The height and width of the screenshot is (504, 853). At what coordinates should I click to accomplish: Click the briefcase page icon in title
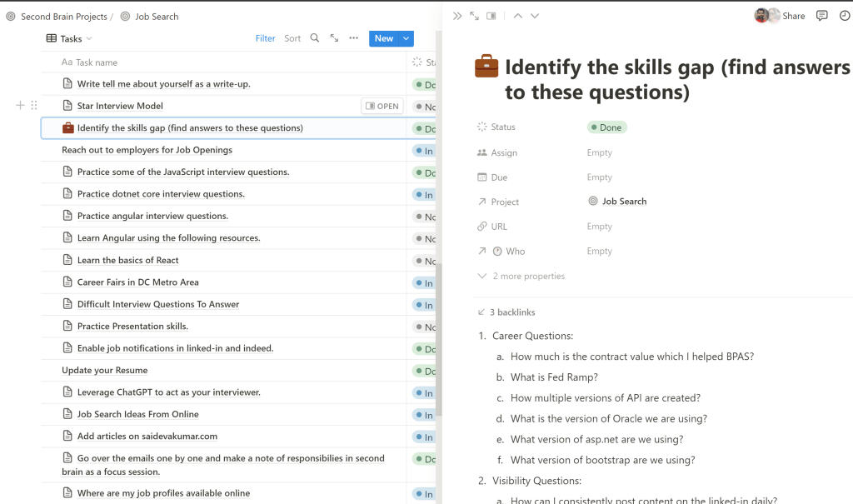486,67
